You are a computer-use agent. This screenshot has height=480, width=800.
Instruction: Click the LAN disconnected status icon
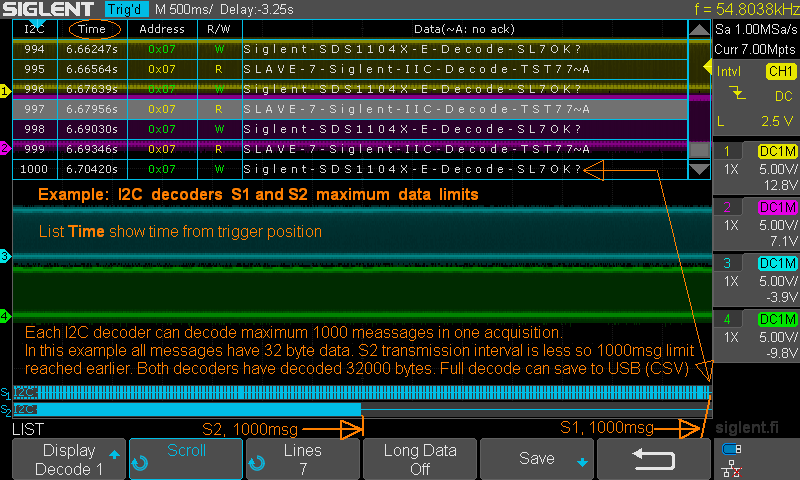click(x=732, y=468)
